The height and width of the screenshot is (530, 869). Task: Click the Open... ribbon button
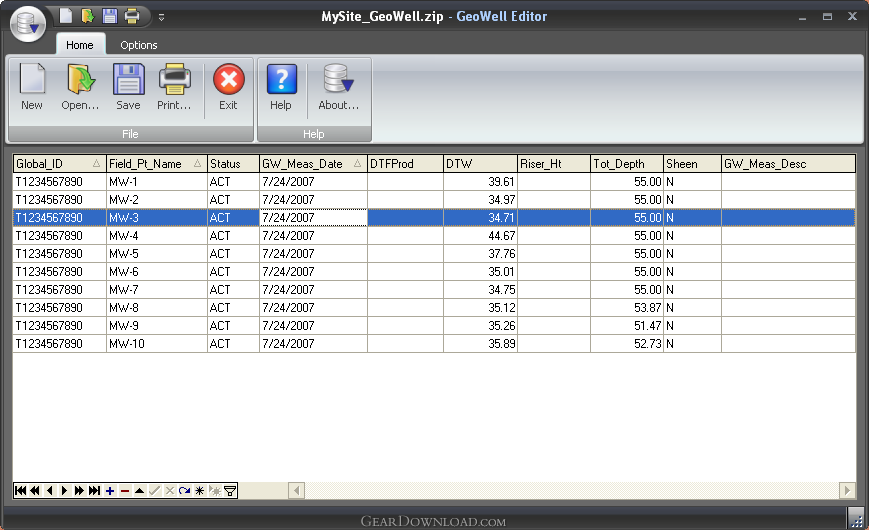tap(80, 88)
